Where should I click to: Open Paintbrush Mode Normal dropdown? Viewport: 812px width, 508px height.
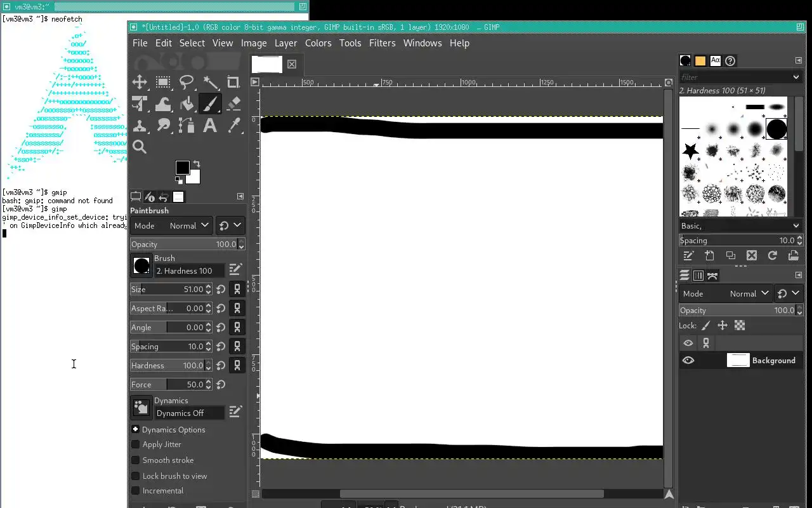(x=171, y=225)
